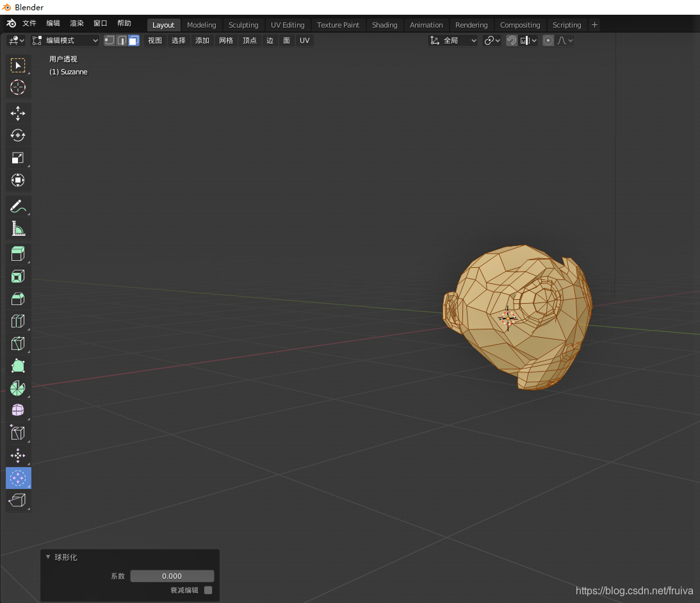This screenshot has width=700, height=603.
Task: Switch to the Sculpting workspace tab
Action: pyautogui.click(x=243, y=25)
